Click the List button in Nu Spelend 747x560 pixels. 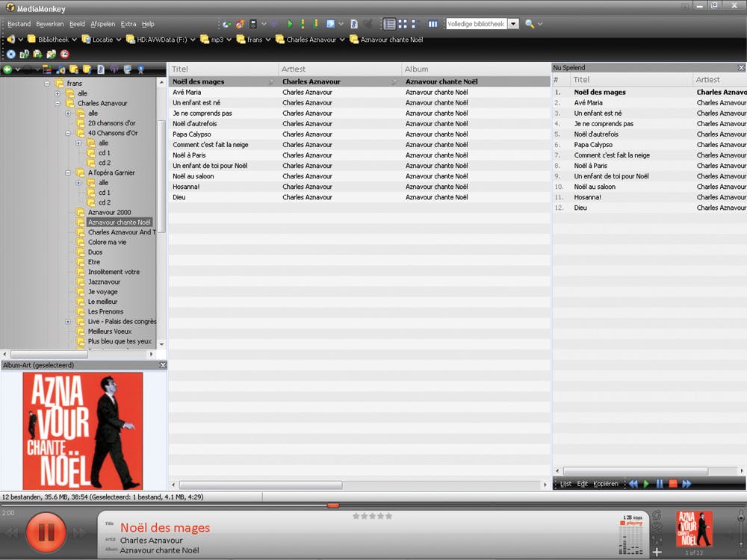(x=566, y=484)
